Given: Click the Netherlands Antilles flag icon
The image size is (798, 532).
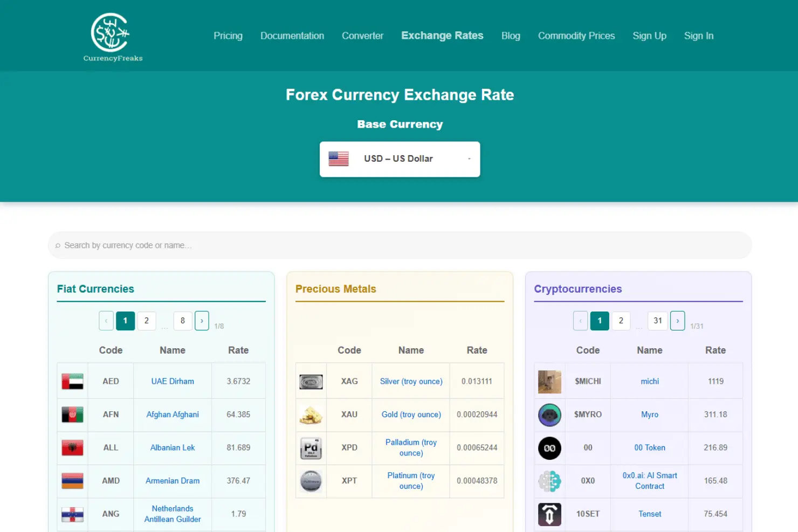Looking at the screenshot, I should tap(72, 514).
